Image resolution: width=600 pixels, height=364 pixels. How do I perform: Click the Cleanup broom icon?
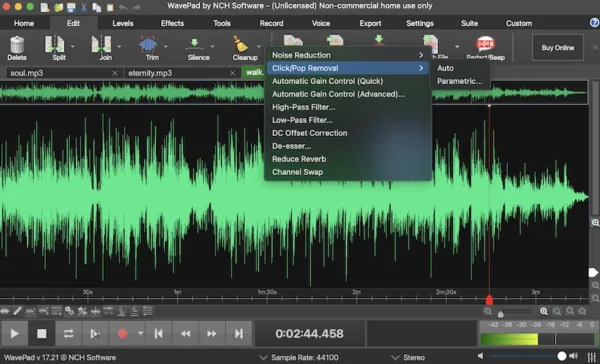[x=241, y=44]
